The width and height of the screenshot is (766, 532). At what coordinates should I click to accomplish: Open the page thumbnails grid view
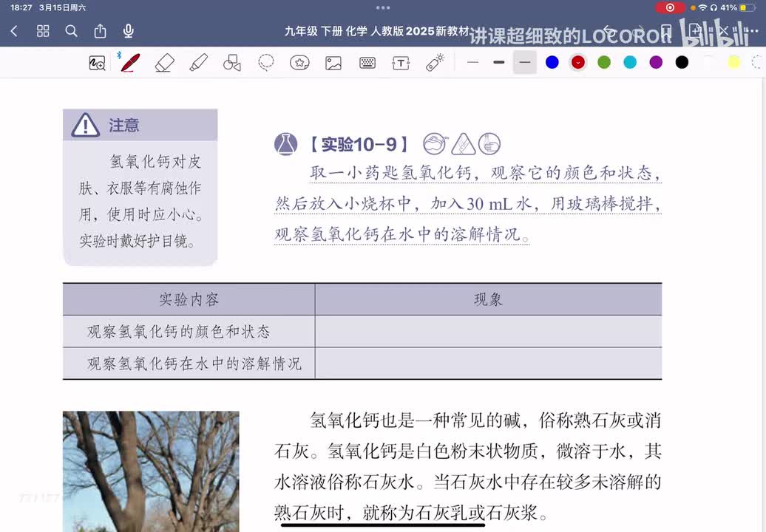[43, 31]
